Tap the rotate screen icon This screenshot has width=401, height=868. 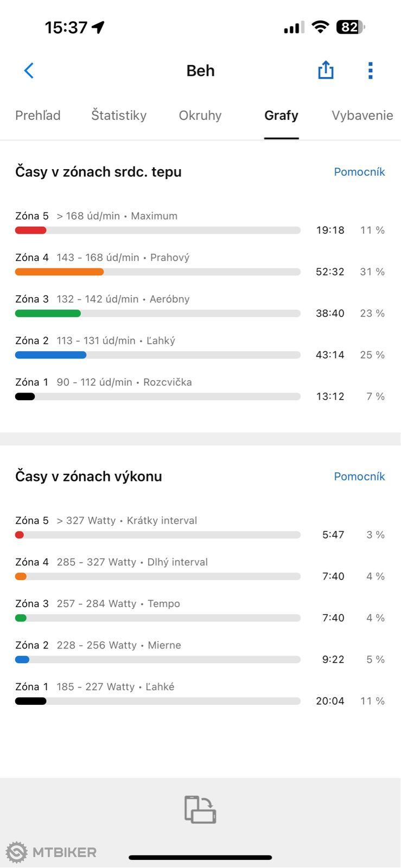tap(200, 809)
